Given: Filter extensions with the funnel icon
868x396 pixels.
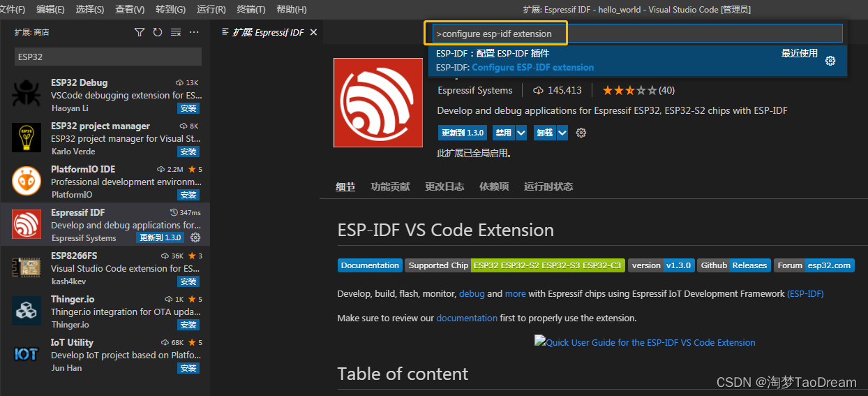Looking at the screenshot, I should pyautogui.click(x=140, y=32).
